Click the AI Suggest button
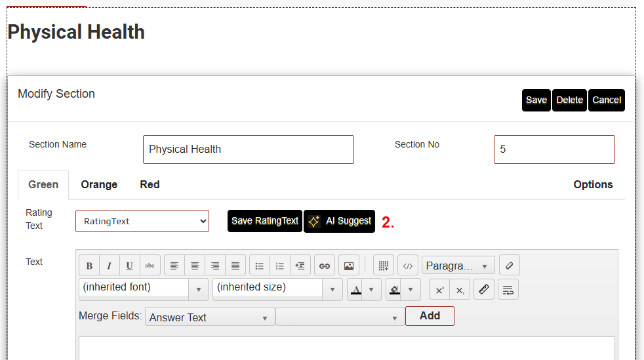Viewport: 644px width, 360px height. (x=339, y=221)
